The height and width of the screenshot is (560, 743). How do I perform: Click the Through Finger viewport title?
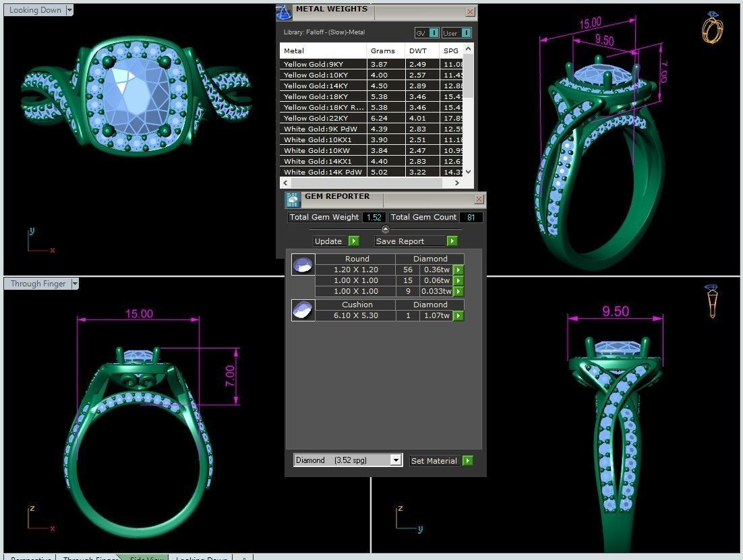[38, 283]
